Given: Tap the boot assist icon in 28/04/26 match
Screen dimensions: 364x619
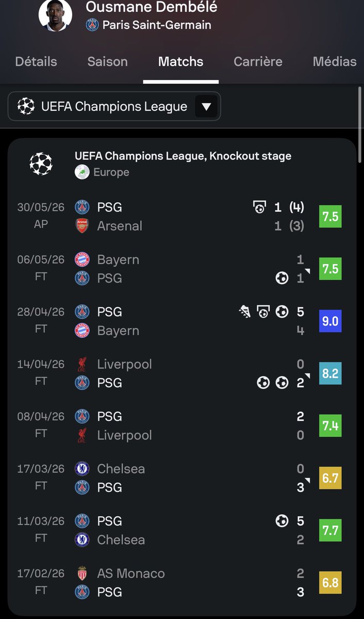Looking at the screenshot, I should pos(244,312).
